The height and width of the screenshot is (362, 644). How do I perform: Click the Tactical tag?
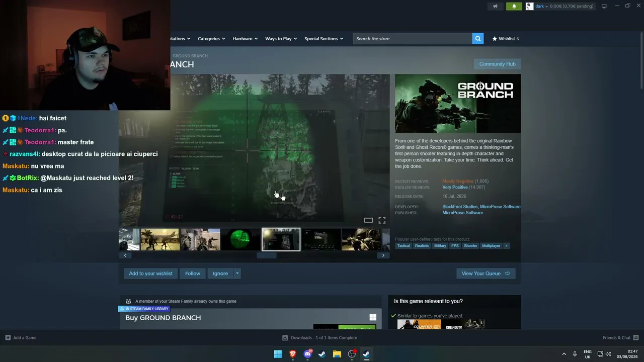(404, 246)
